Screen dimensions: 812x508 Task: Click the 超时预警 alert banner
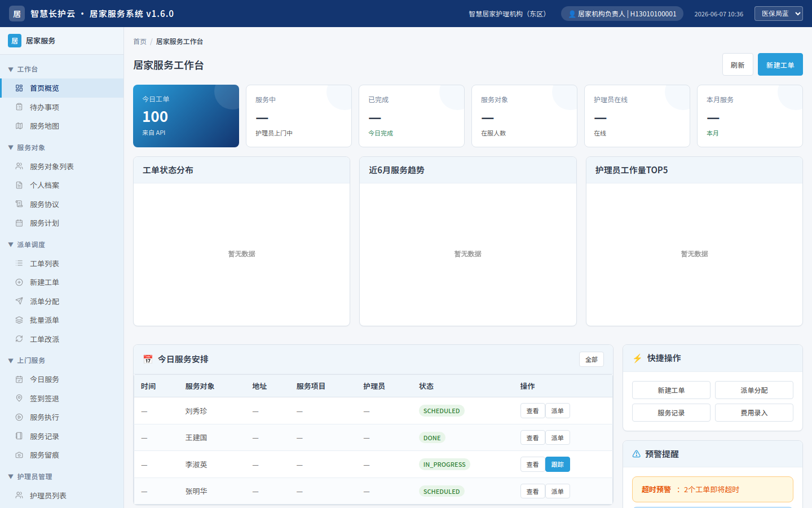(x=713, y=489)
